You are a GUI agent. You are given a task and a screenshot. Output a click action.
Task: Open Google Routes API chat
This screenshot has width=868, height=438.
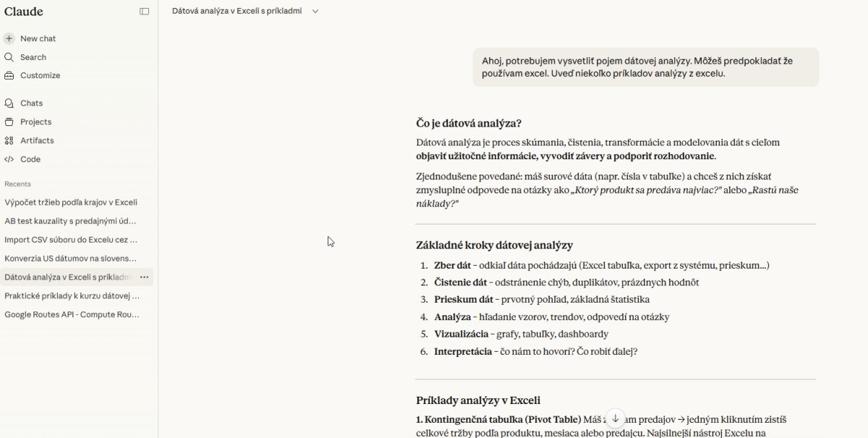point(71,315)
